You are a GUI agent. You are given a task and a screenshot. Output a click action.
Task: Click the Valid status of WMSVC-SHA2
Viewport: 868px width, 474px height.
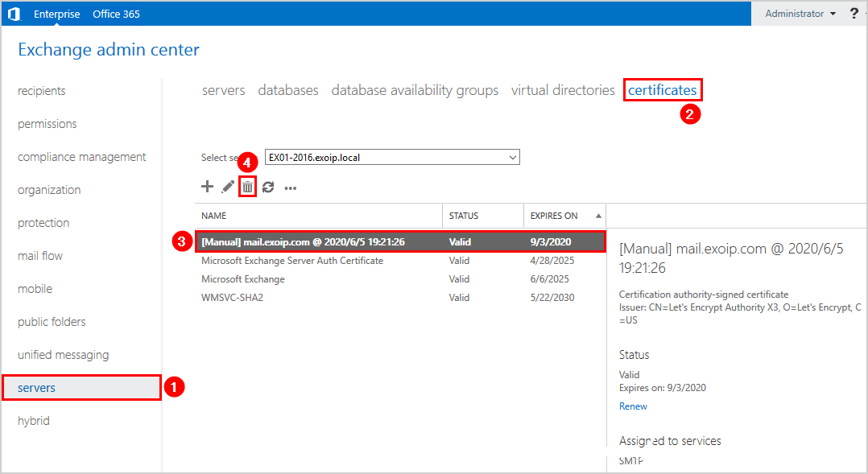459,298
